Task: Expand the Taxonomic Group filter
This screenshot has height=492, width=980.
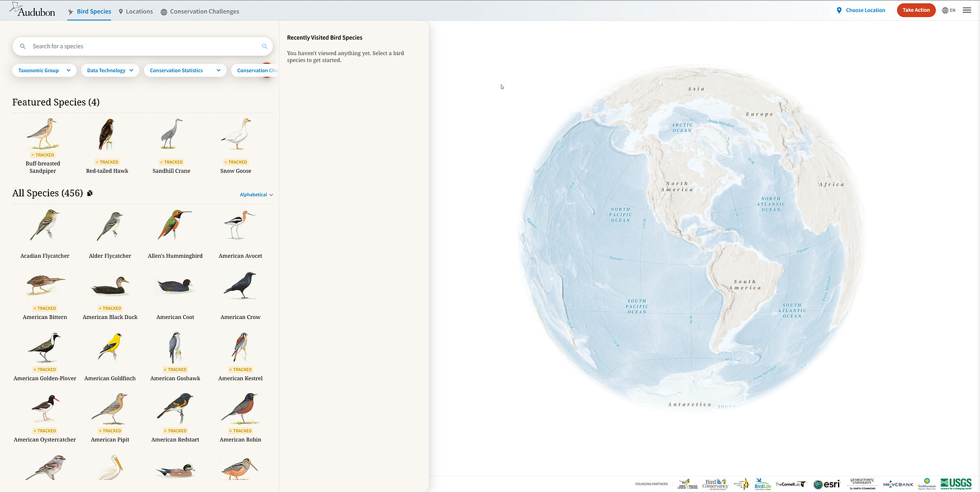Action: coord(44,70)
